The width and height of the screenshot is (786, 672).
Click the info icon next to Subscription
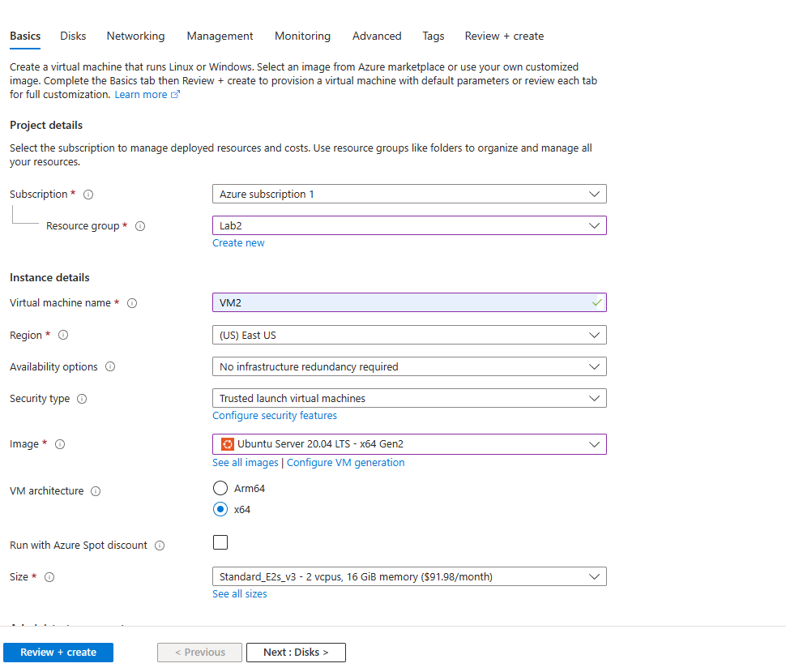point(88,195)
